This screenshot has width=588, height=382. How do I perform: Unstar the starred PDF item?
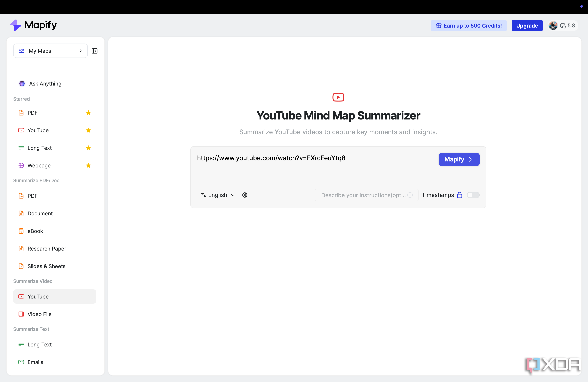coord(88,113)
